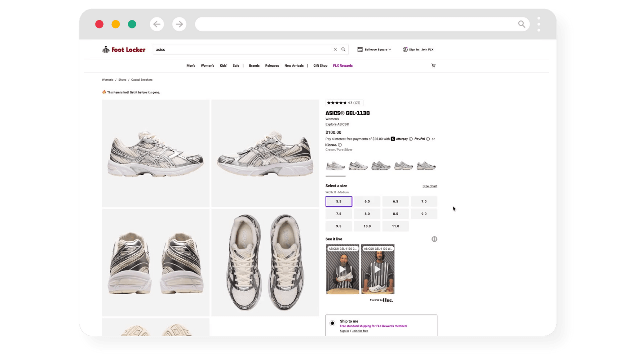
Task: Click the browser forward arrow
Action: coord(179,24)
